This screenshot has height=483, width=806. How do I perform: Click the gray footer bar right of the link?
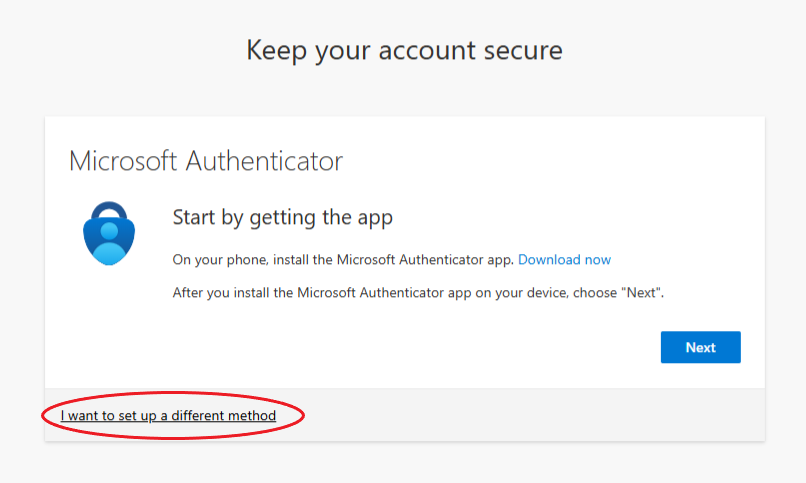pos(535,415)
